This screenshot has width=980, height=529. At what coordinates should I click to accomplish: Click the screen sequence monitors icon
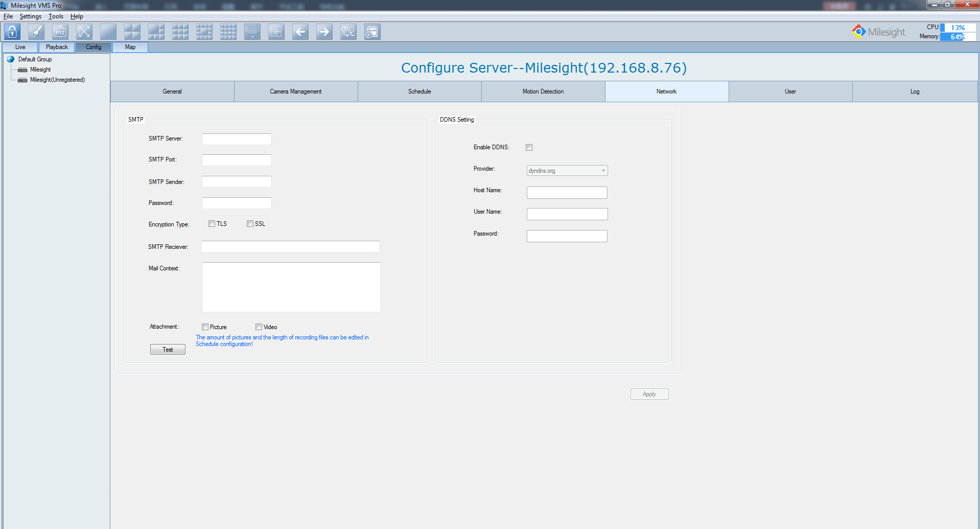(x=348, y=32)
